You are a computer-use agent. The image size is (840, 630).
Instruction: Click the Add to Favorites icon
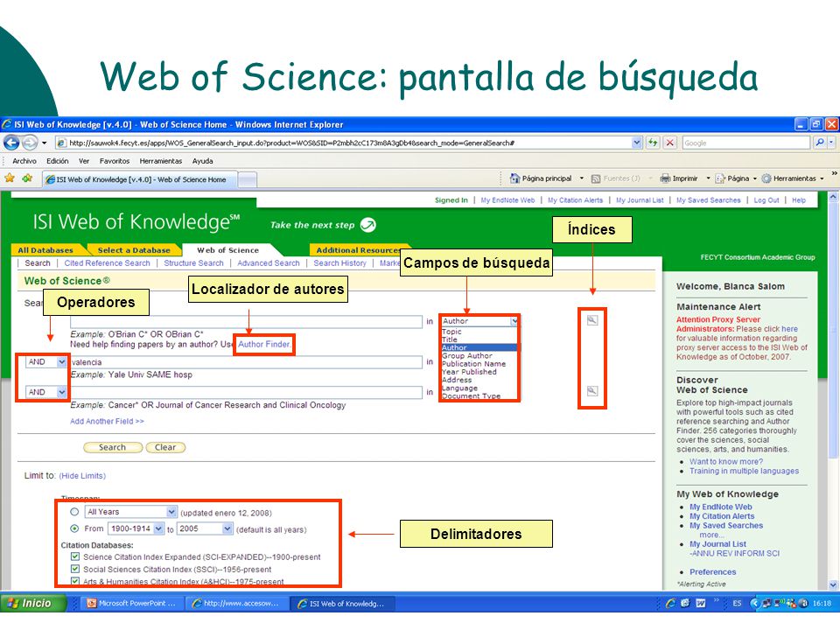[x=27, y=178]
